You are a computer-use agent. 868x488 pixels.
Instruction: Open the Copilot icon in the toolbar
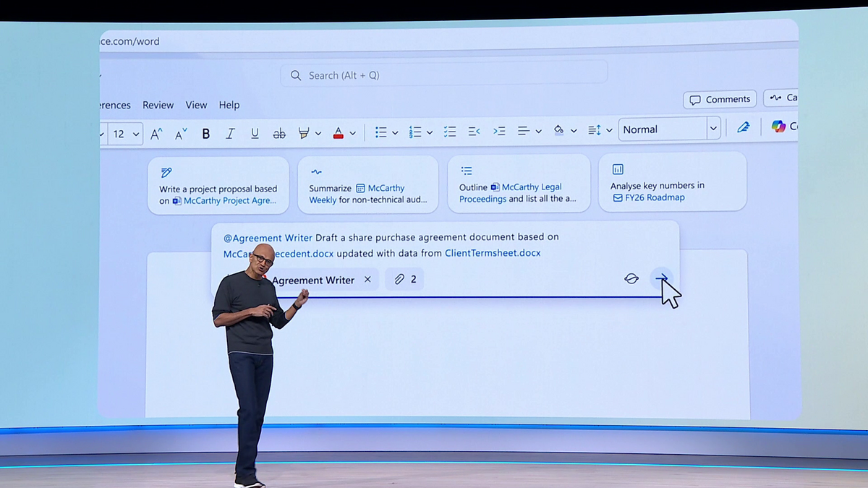[778, 126]
